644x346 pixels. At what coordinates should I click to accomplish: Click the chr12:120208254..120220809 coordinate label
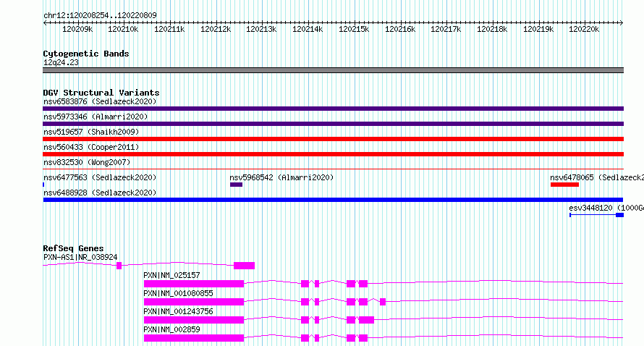coord(100,15)
